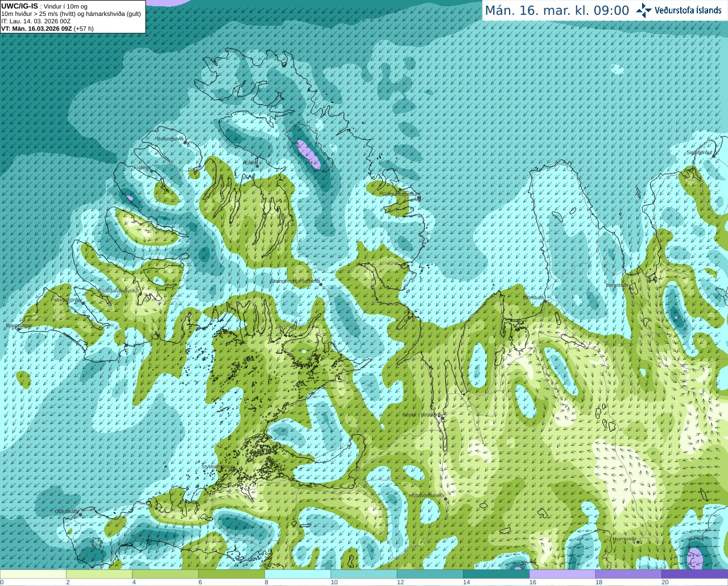Viewport: 728px width, 586px height.
Task: Select the Æðey station marker
Action: point(258,166)
